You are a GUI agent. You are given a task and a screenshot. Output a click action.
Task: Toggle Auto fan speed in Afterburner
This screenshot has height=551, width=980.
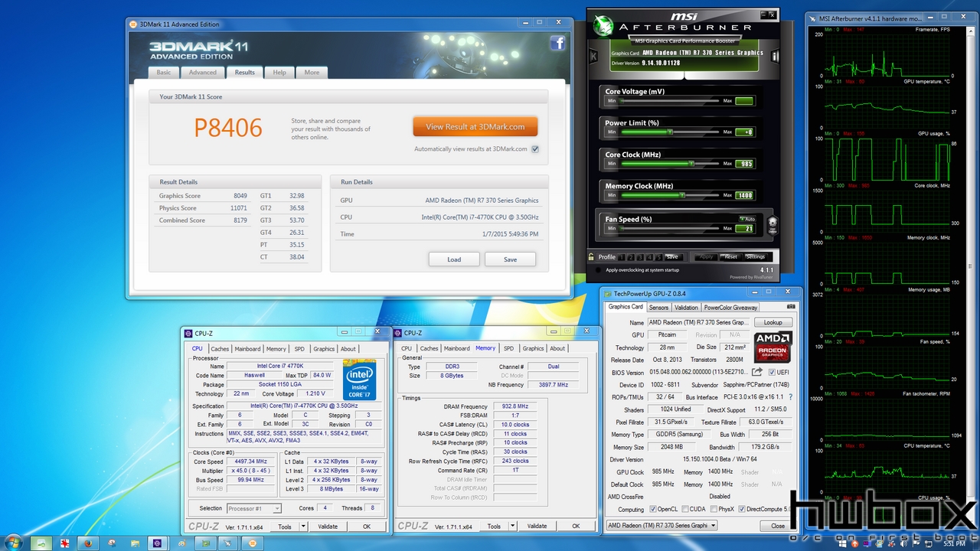click(746, 219)
